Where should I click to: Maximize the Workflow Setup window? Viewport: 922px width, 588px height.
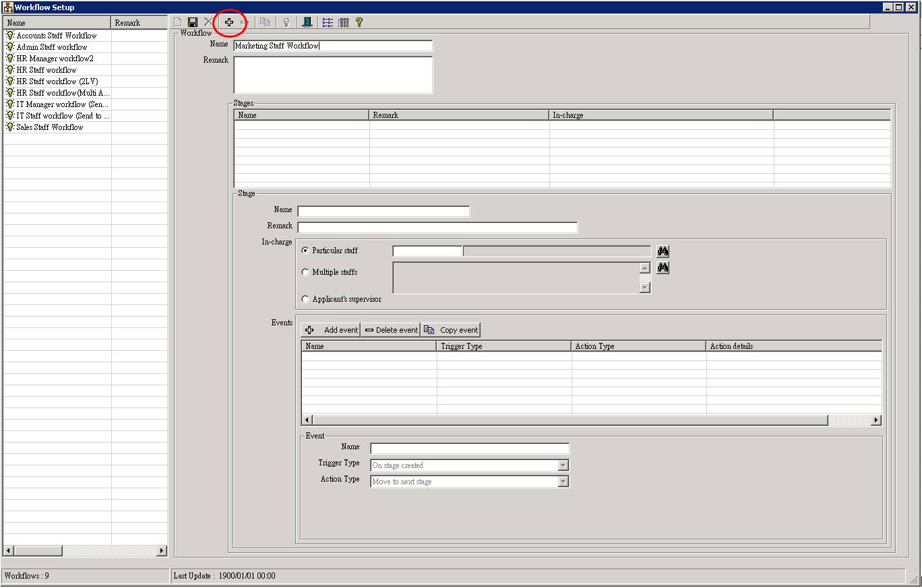coord(900,7)
